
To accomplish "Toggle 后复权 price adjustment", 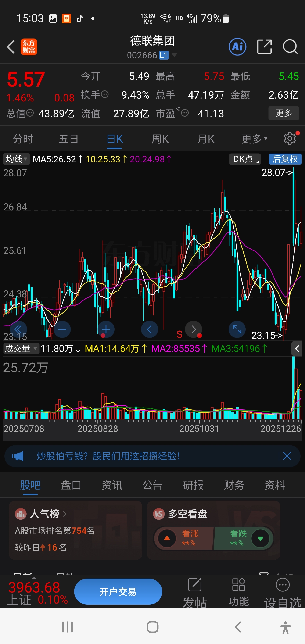I will click(x=285, y=159).
